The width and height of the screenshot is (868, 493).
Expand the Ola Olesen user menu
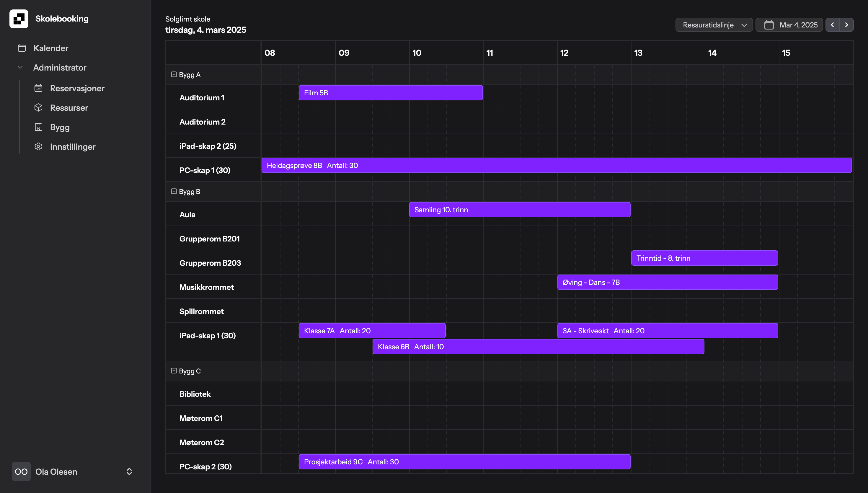click(x=129, y=471)
